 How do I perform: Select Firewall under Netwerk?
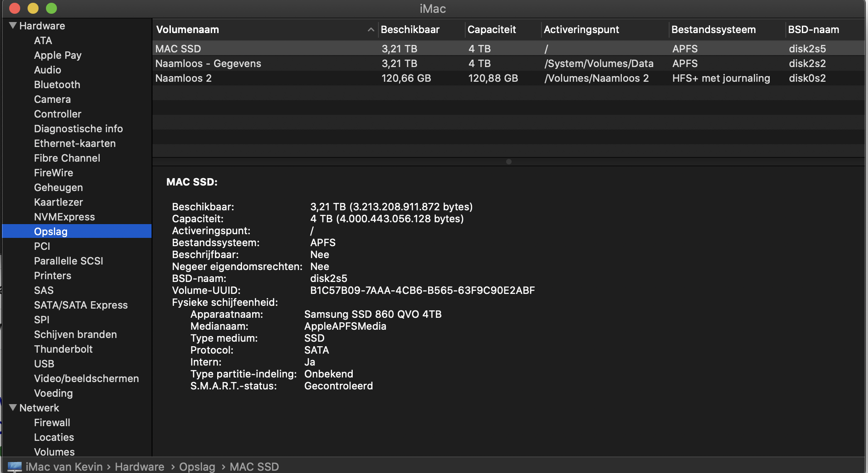52,422
